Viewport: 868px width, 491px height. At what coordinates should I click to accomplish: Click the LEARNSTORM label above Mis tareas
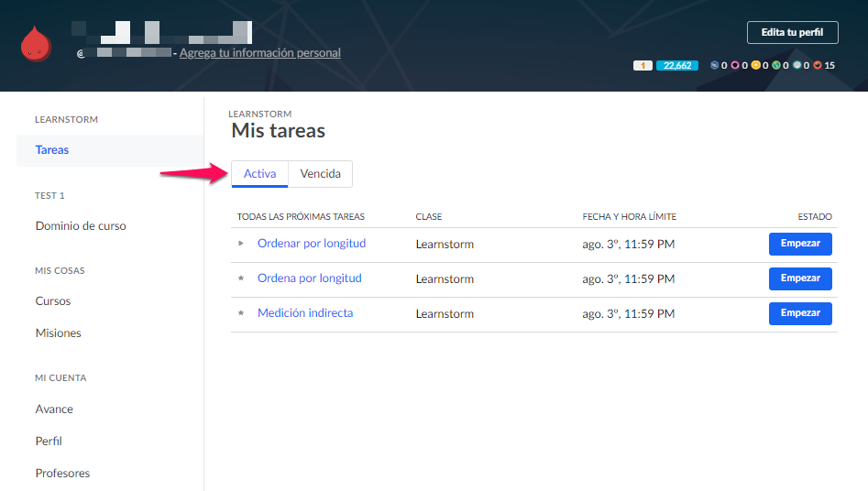click(259, 114)
